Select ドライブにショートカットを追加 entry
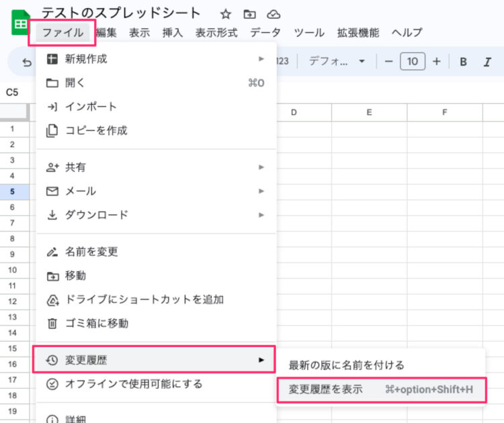The width and height of the screenshot is (504, 423). (156, 299)
